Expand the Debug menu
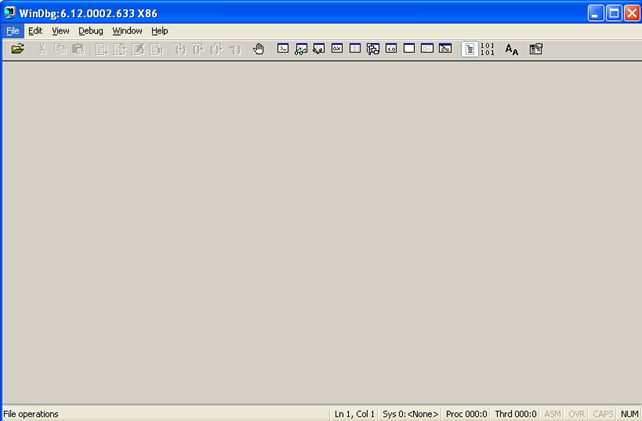This screenshot has height=421, width=642. pyautogui.click(x=90, y=31)
